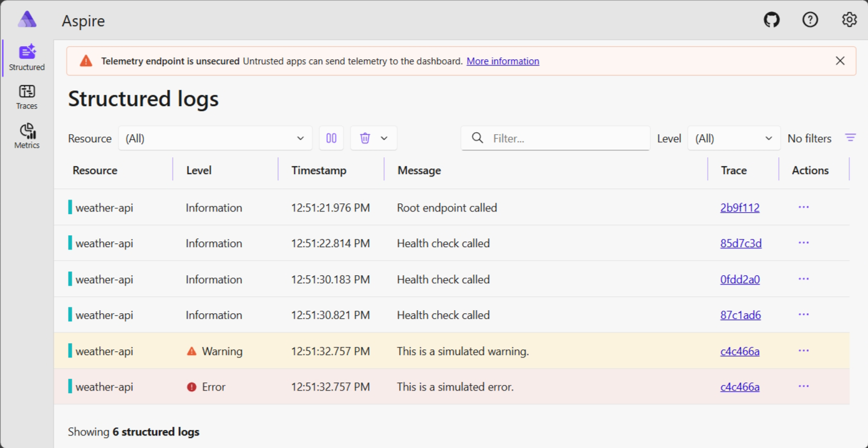The height and width of the screenshot is (448, 868).
Task: Switch to the Metrics page
Action: pyautogui.click(x=26, y=135)
